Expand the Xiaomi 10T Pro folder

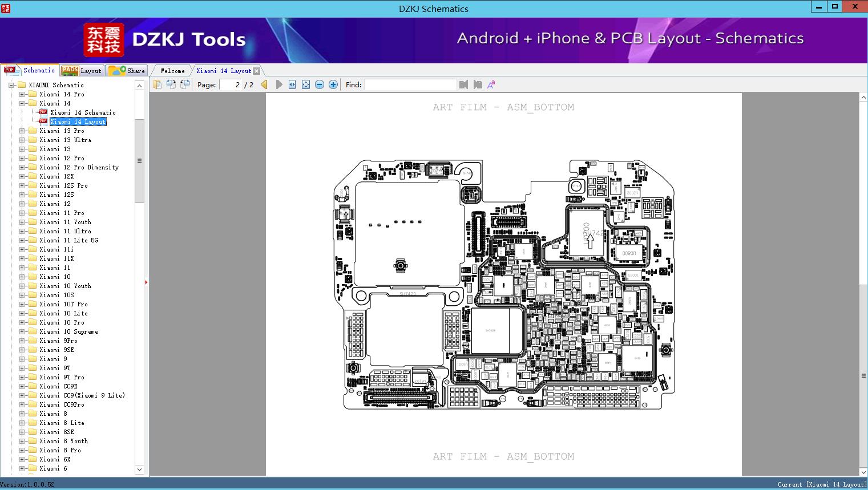[22, 304]
